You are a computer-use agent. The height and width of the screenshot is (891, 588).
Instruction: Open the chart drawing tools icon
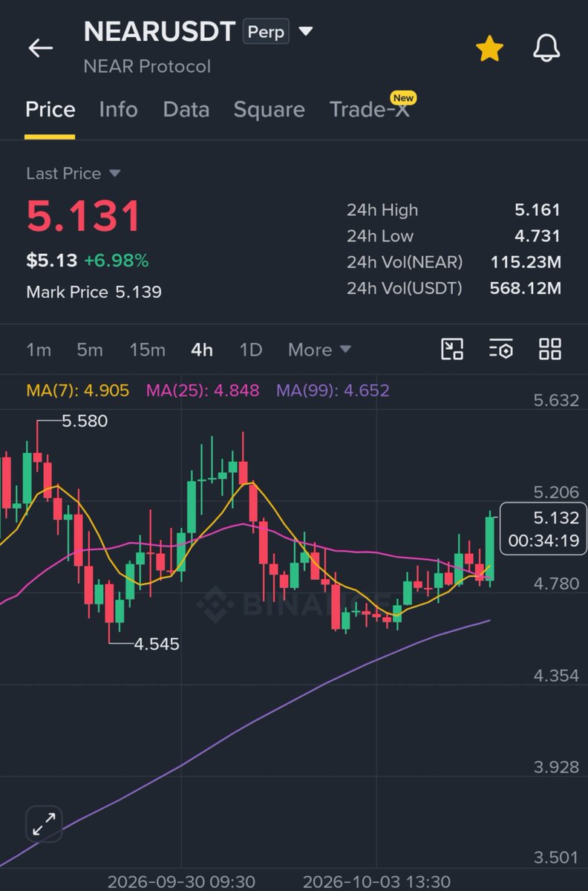[x=452, y=349]
